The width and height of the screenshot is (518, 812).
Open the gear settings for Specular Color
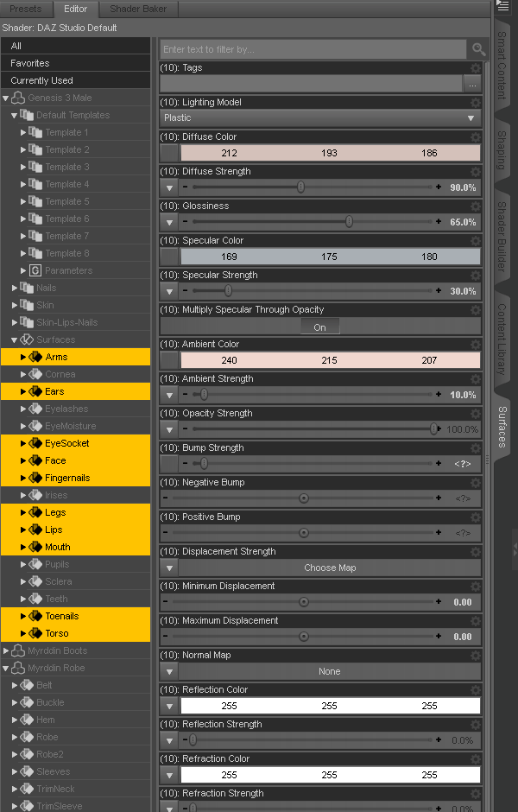click(x=475, y=241)
